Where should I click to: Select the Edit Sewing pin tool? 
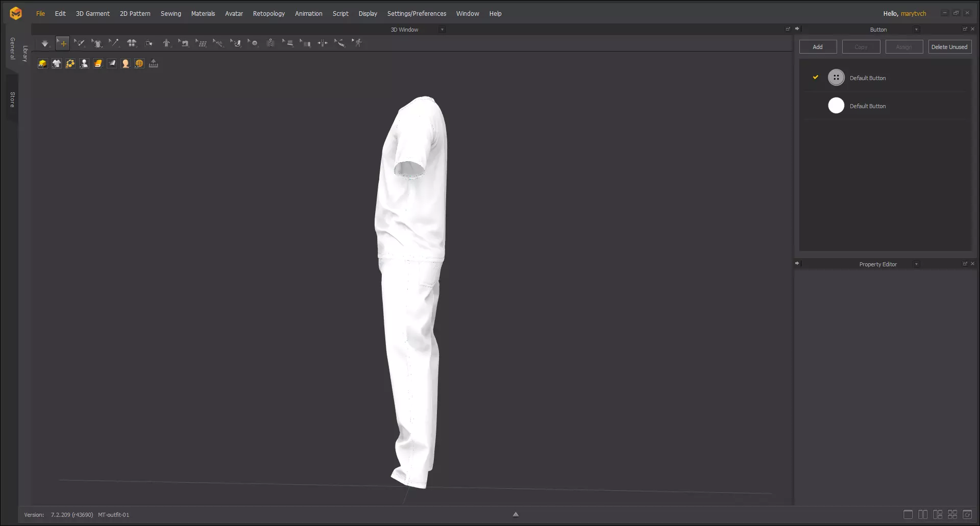(114, 43)
